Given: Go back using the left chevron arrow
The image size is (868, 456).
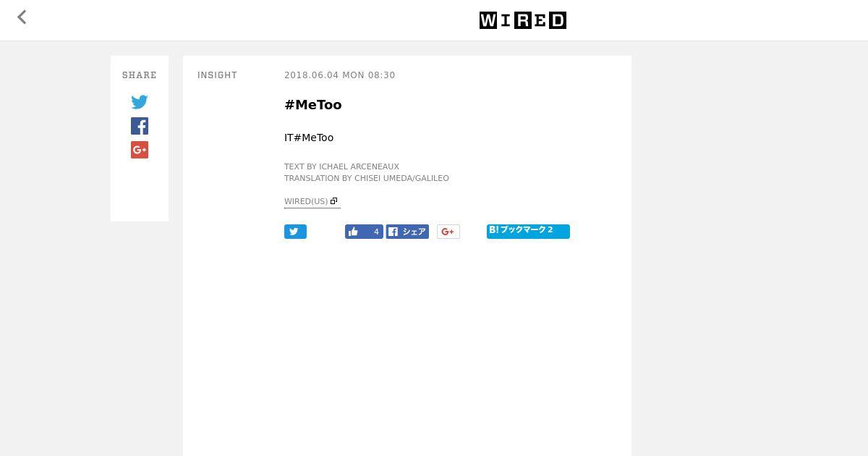Looking at the screenshot, I should click(x=22, y=17).
